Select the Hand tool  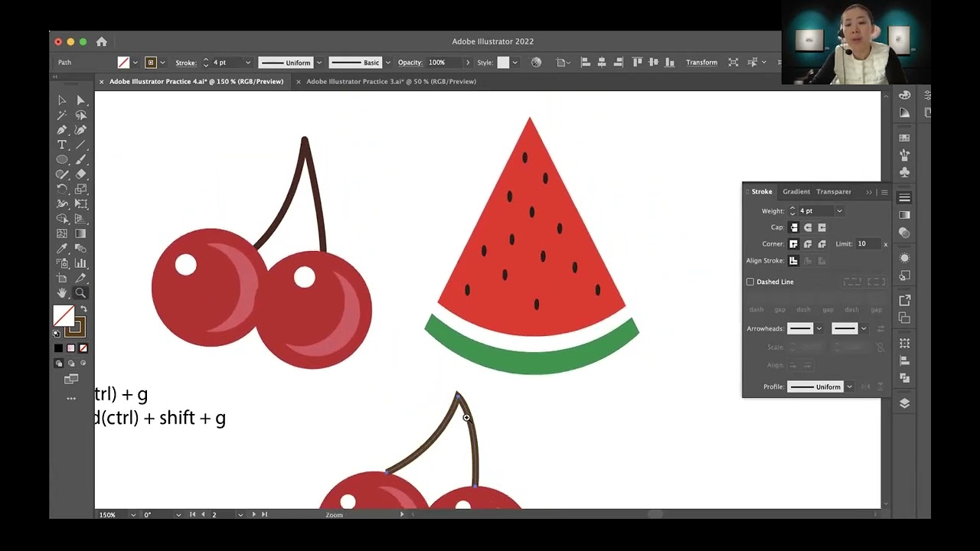point(62,293)
